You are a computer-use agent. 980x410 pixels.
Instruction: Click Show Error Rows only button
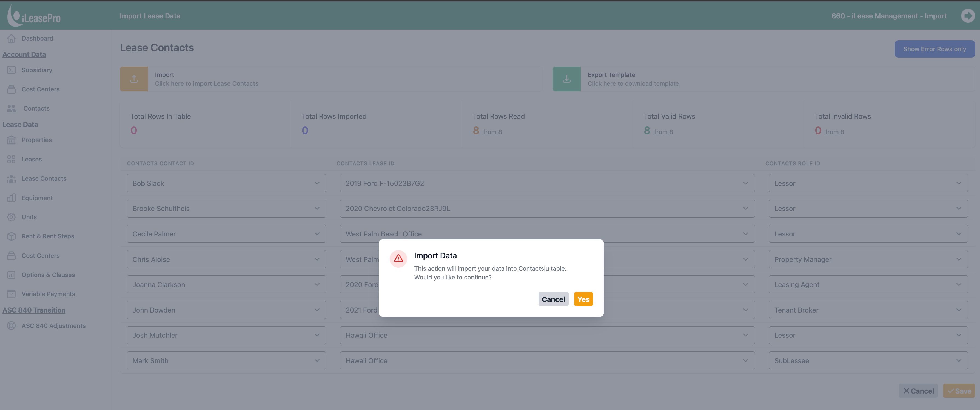tap(934, 49)
